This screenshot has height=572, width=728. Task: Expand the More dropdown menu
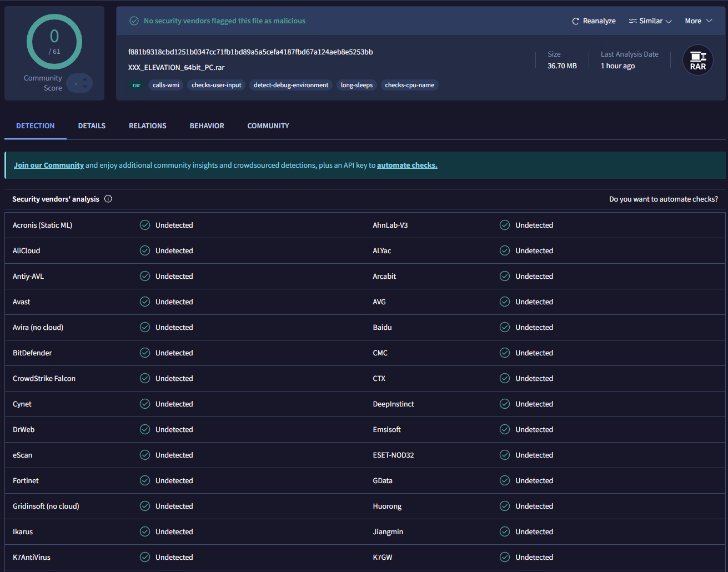(x=699, y=21)
